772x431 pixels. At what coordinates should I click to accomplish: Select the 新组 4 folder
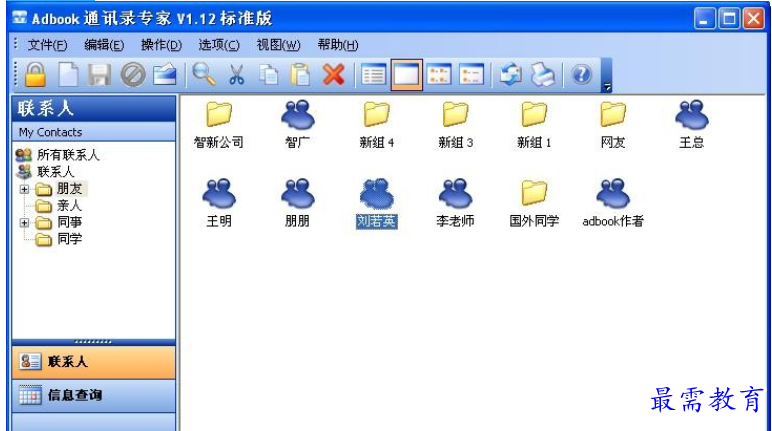coord(376,125)
